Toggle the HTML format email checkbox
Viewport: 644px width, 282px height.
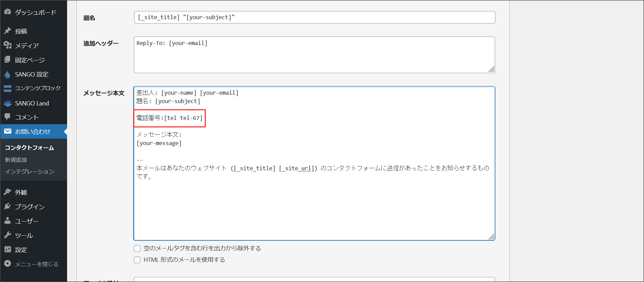137,260
